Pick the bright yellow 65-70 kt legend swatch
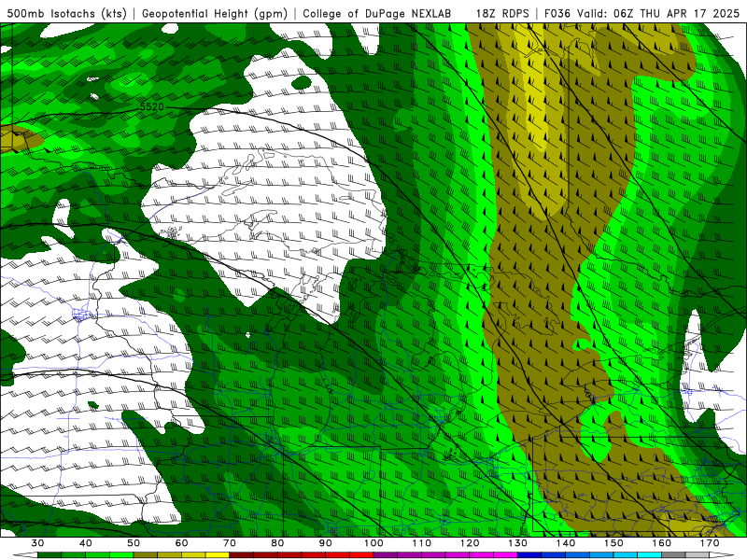 pyautogui.click(x=218, y=555)
